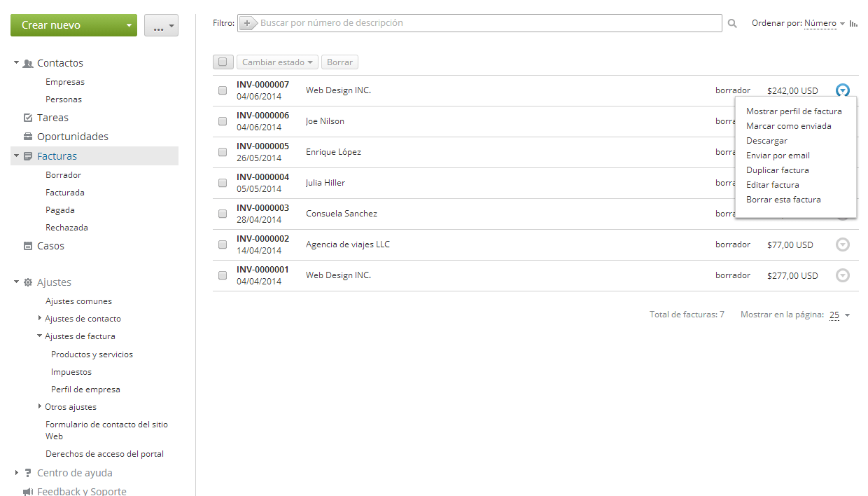Click the filter plus tag icon
Screen dimensions: 868x496
click(248, 23)
